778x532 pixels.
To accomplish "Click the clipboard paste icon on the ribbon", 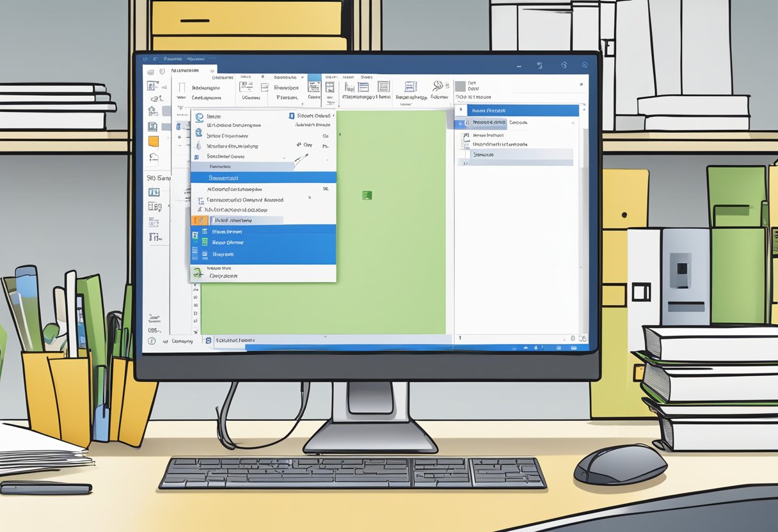I will click(x=182, y=86).
